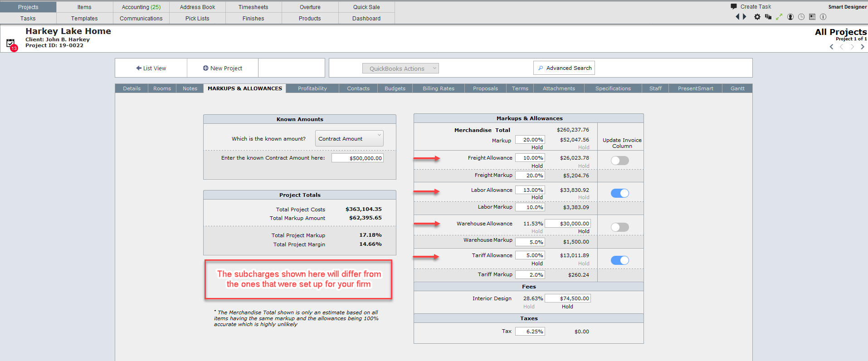Image resolution: width=868 pixels, height=361 pixels.
Task: Open settings gear icon in top toolbar
Action: point(757,17)
